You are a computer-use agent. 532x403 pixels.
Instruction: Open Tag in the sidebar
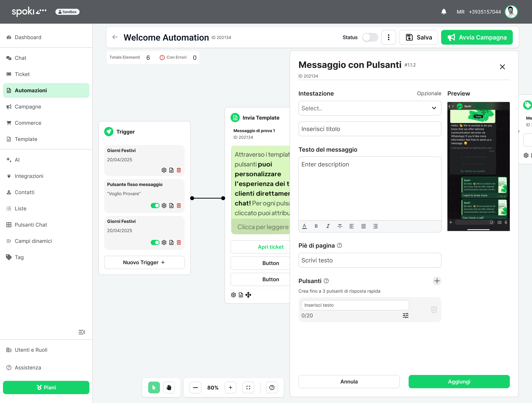point(46,257)
